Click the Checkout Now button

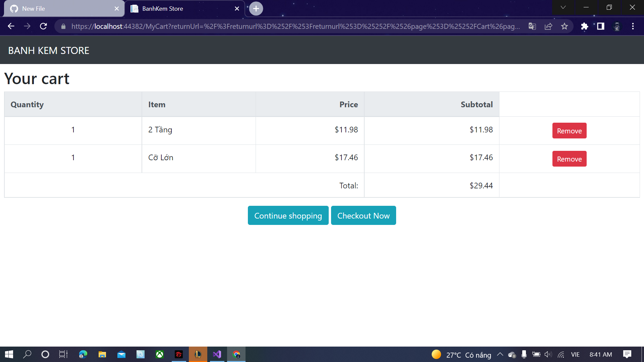pos(364,216)
